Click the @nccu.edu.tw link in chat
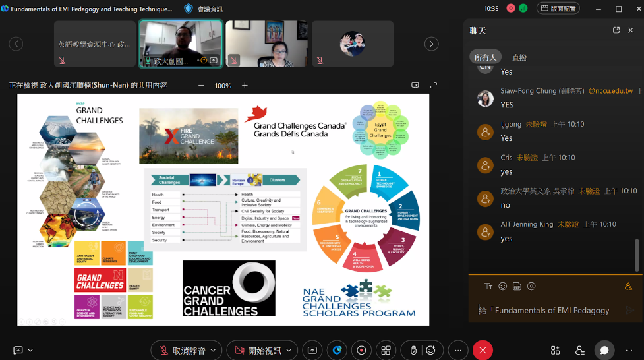The width and height of the screenshot is (644, 360). coord(611,91)
